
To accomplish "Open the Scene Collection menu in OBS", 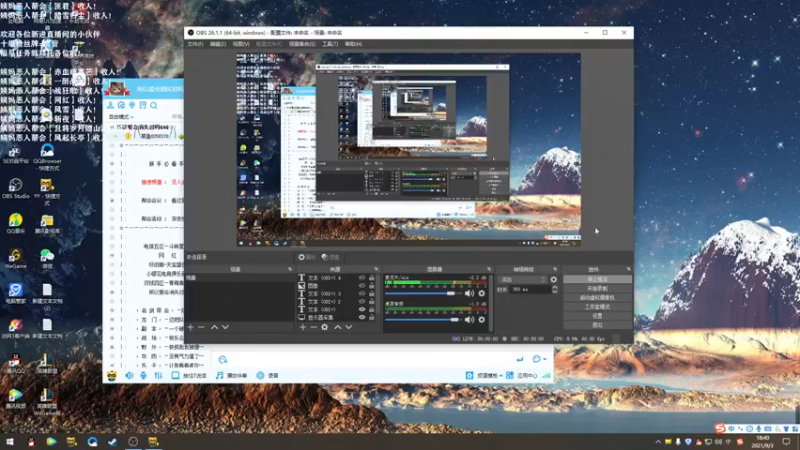I will click(x=302, y=44).
